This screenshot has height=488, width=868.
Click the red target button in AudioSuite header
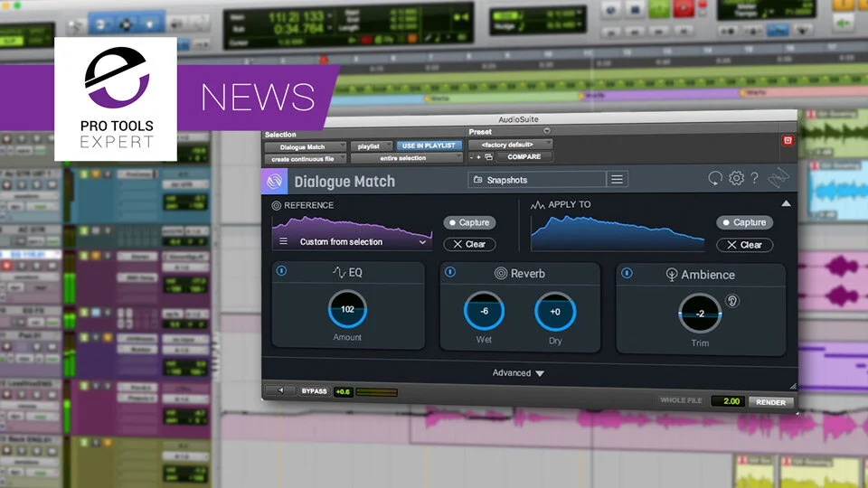[x=788, y=141]
